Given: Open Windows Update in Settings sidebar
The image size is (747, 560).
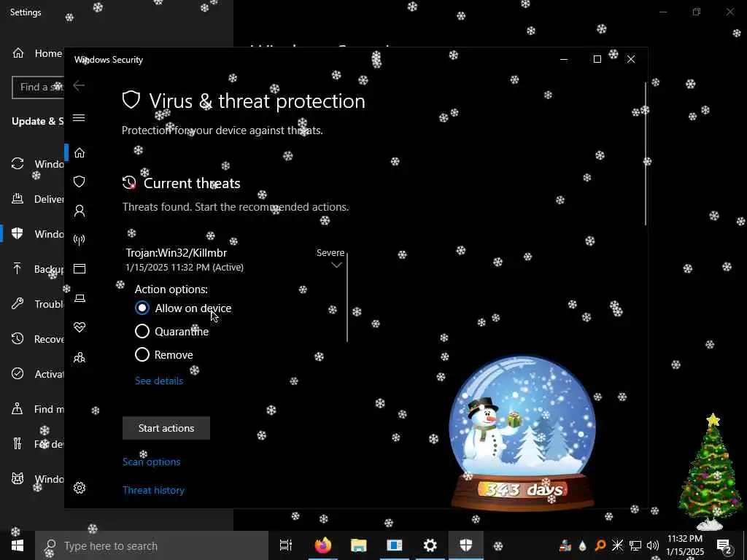Looking at the screenshot, I should pos(37,164).
